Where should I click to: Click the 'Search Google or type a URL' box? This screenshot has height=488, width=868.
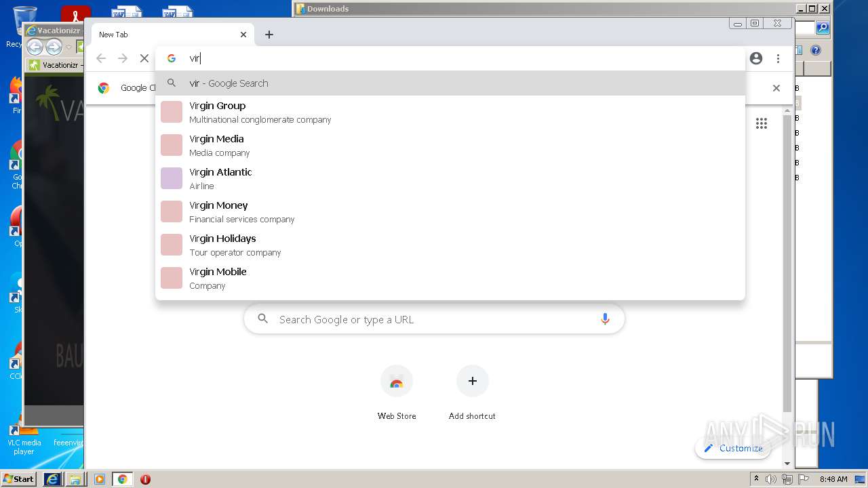tap(434, 319)
